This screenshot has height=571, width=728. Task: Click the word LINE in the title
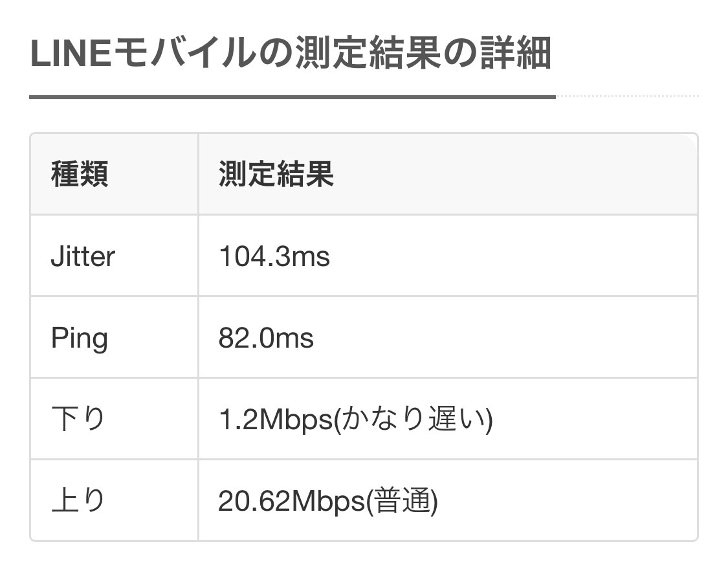pyautogui.click(x=71, y=54)
